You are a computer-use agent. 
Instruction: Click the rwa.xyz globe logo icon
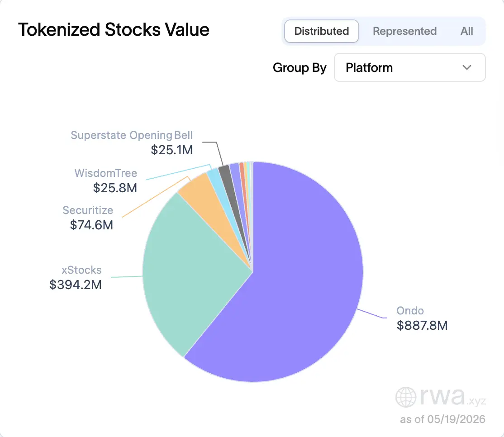click(x=406, y=397)
